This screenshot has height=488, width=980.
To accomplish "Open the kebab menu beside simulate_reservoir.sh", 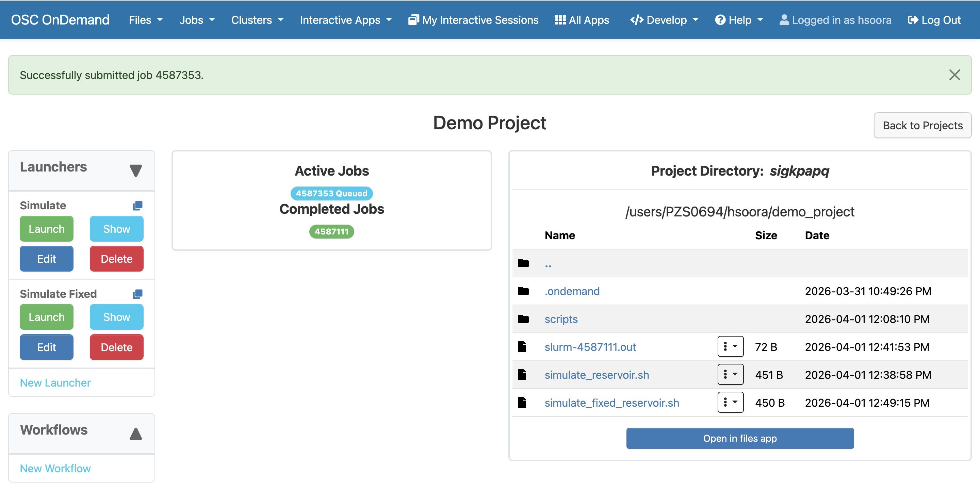I will click(731, 374).
